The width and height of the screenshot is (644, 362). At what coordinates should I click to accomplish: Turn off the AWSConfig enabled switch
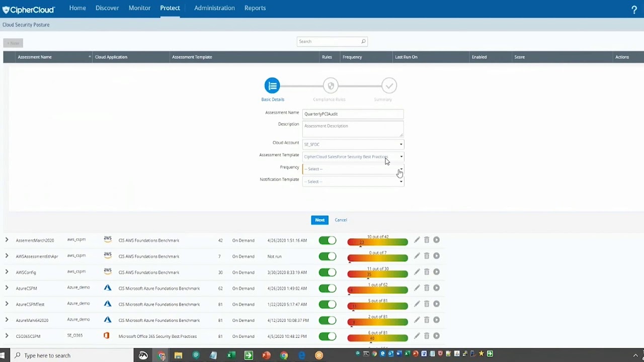click(x=328, y=273)
